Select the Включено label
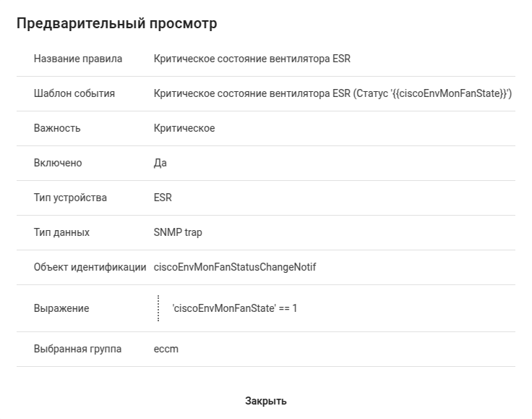The height and width of the screenshot is (419, 532). click(x=58, y=163)
